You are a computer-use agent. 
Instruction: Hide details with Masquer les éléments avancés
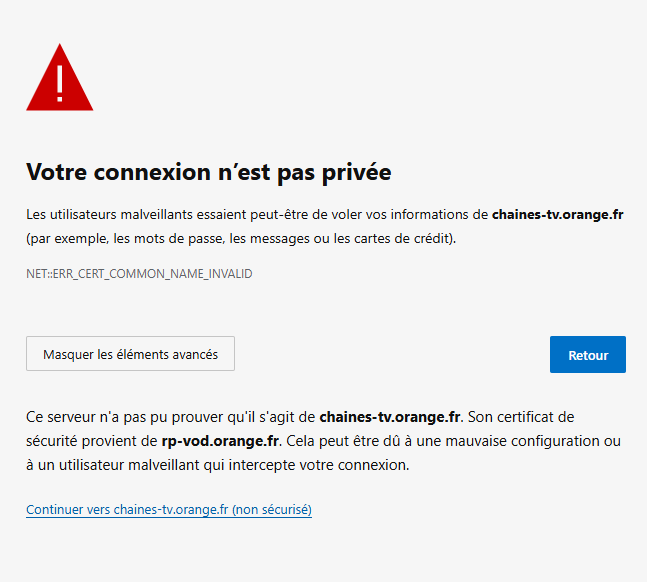click(x=130, y=354)
